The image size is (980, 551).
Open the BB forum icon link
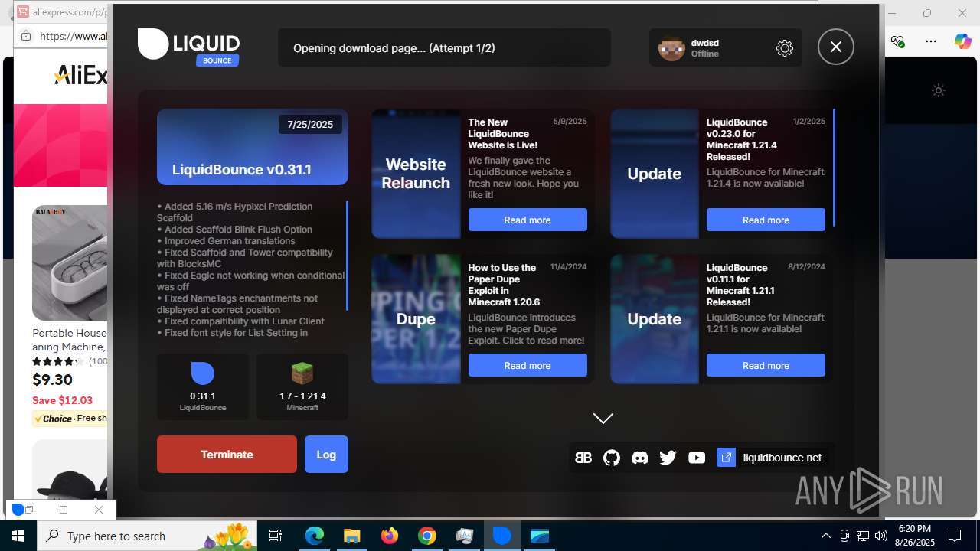[583, 458]
